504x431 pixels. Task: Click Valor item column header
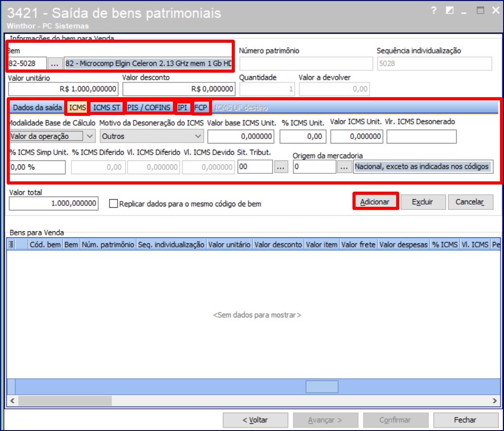click(322, 245)
